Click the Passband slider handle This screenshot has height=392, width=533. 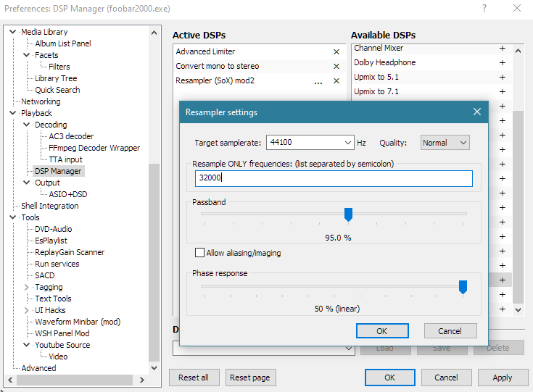348,214
